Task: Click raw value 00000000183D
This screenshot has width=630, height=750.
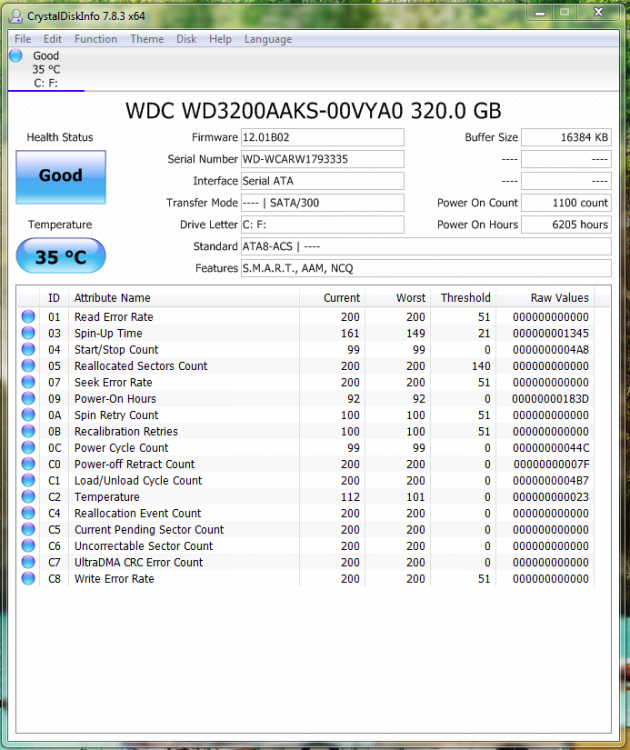Action: [551, 399]
